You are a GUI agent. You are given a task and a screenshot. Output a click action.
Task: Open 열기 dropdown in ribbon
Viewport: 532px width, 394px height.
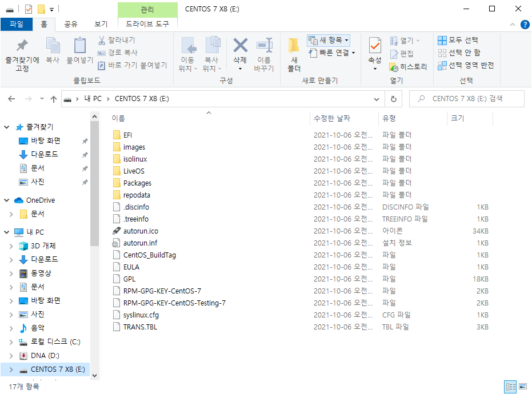405,41
